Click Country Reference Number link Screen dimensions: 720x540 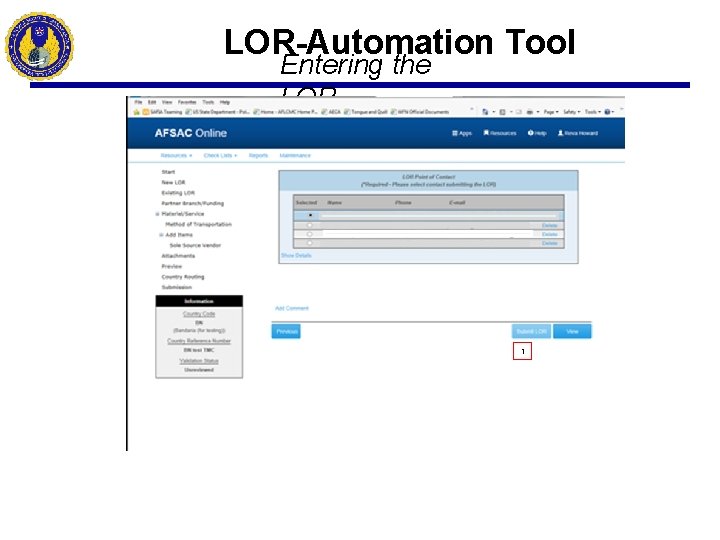click(199, 341)
